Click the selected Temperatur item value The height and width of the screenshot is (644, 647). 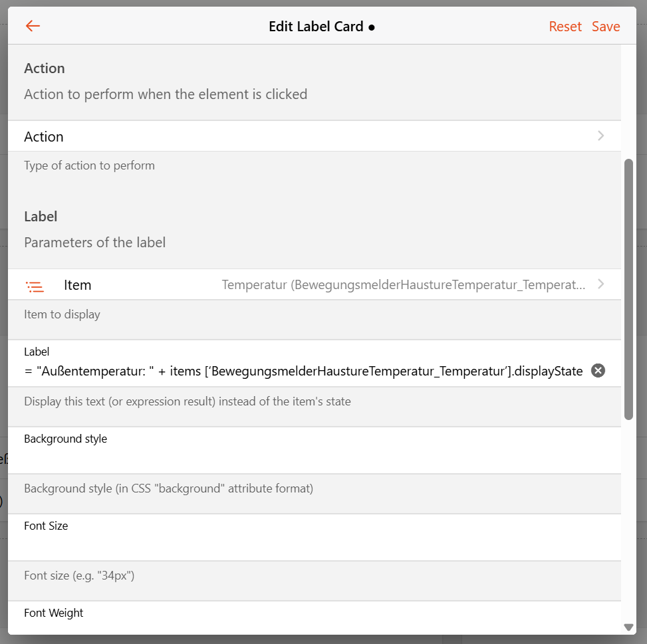pyautogui.click(x=403, y=285)
